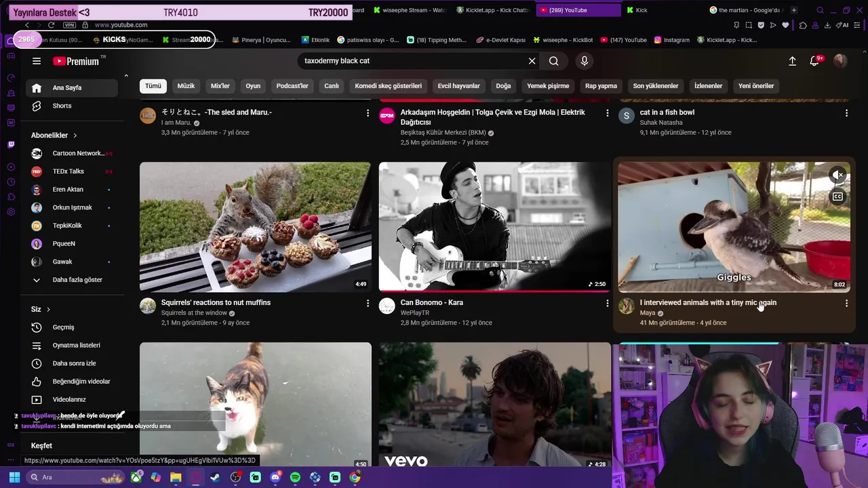
Task: Open options for cat in a fish bowl
Action: point(846,113)
